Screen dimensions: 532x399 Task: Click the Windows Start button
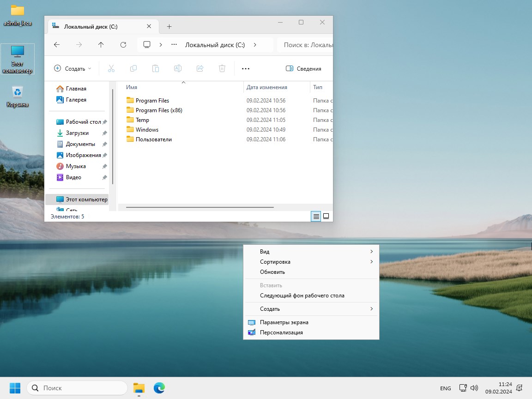15,388
